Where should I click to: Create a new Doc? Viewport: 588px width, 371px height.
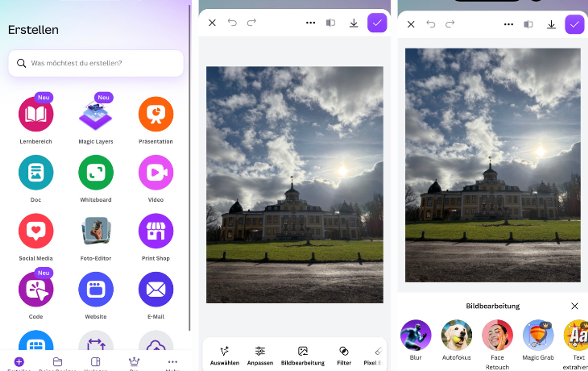[x=36, y=173]
